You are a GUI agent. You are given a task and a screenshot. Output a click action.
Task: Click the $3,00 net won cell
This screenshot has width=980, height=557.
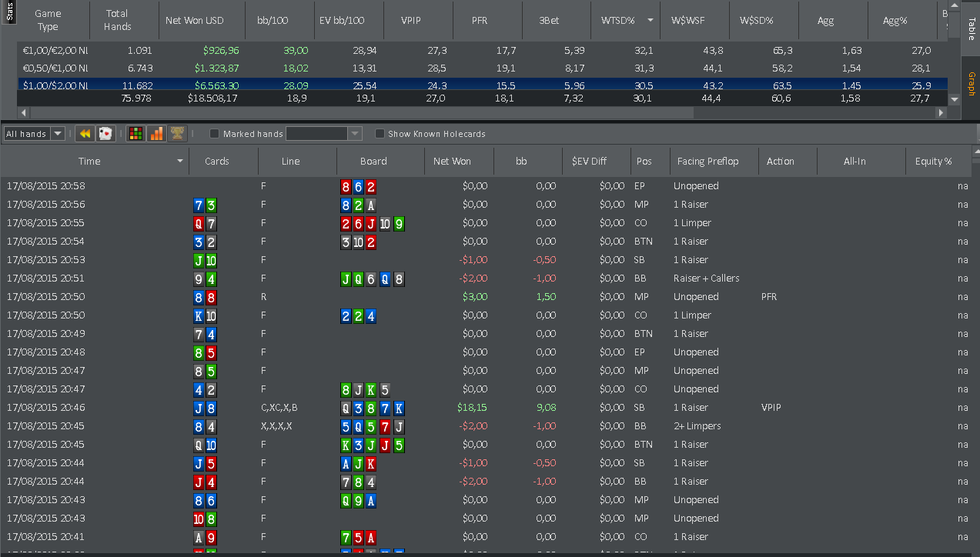(475, 297)
